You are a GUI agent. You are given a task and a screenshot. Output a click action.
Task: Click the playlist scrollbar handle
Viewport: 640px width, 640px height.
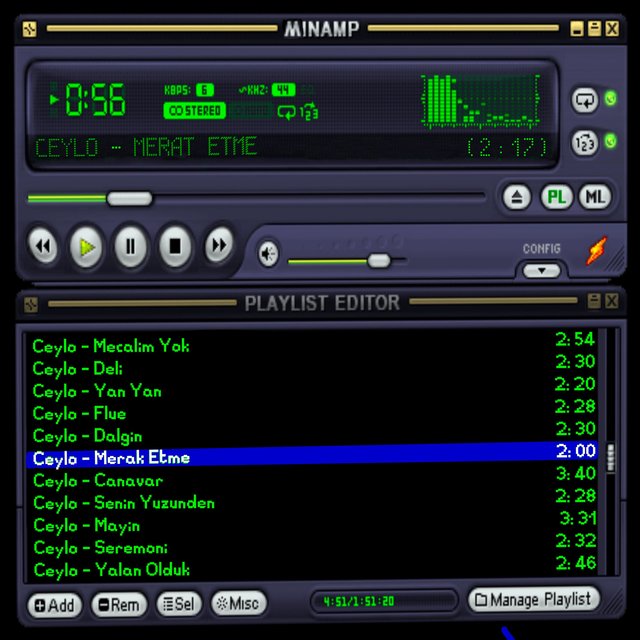pos(611,458)
